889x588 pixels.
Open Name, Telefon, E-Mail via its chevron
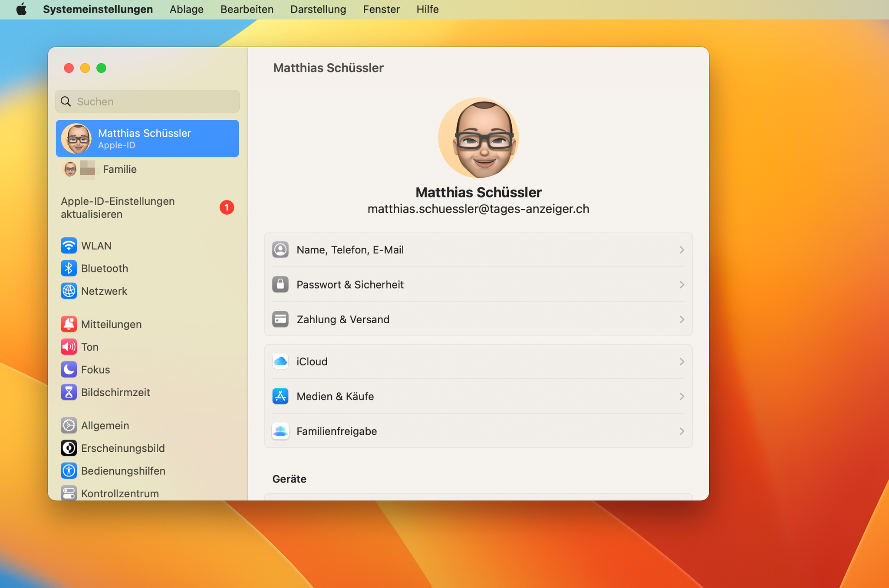pos(682,250)
